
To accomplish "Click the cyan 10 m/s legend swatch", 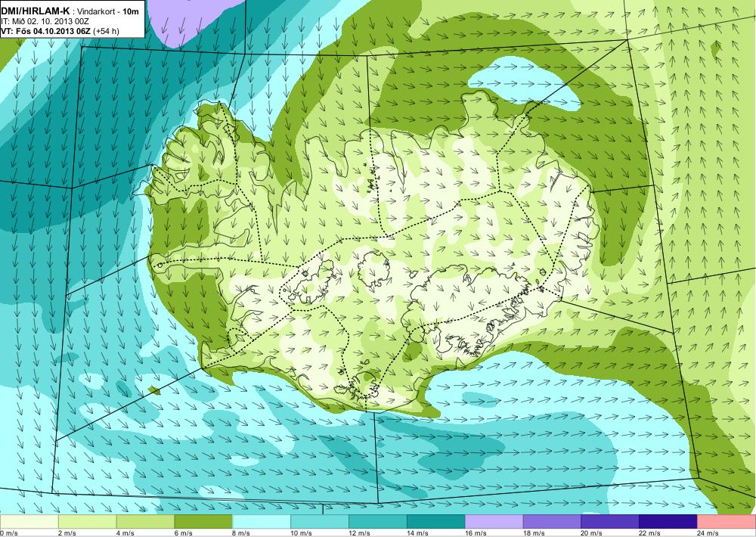I will coord(320,522).
